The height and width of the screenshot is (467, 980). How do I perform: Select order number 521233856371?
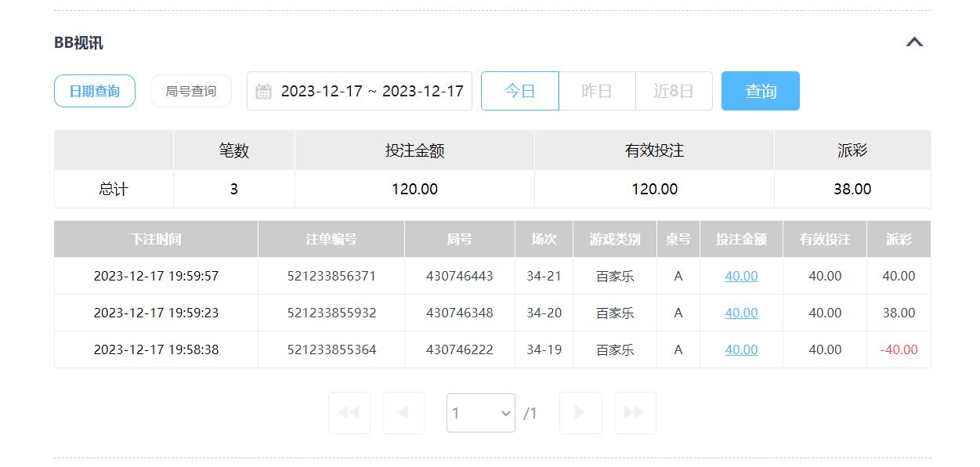pos(331,276)
